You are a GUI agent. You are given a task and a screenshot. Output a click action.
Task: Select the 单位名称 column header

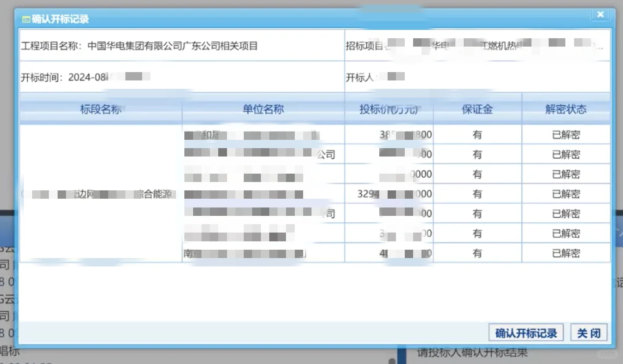click(x=263, y=109)
